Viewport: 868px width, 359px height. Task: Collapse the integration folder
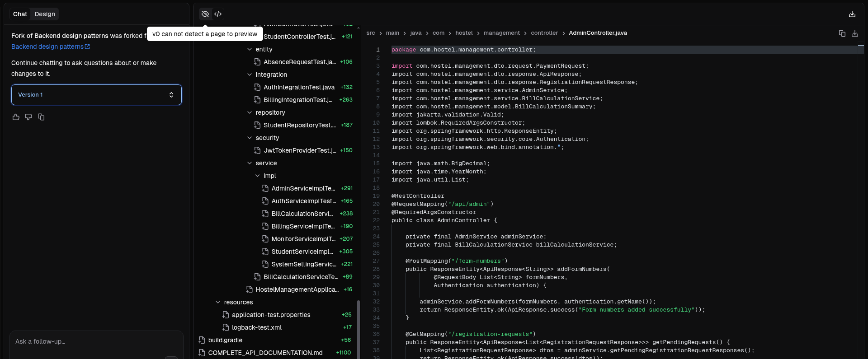[x=271, y=75]
